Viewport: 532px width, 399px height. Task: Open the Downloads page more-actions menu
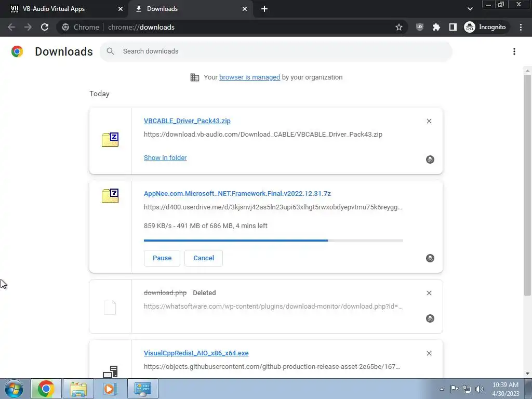514,51
